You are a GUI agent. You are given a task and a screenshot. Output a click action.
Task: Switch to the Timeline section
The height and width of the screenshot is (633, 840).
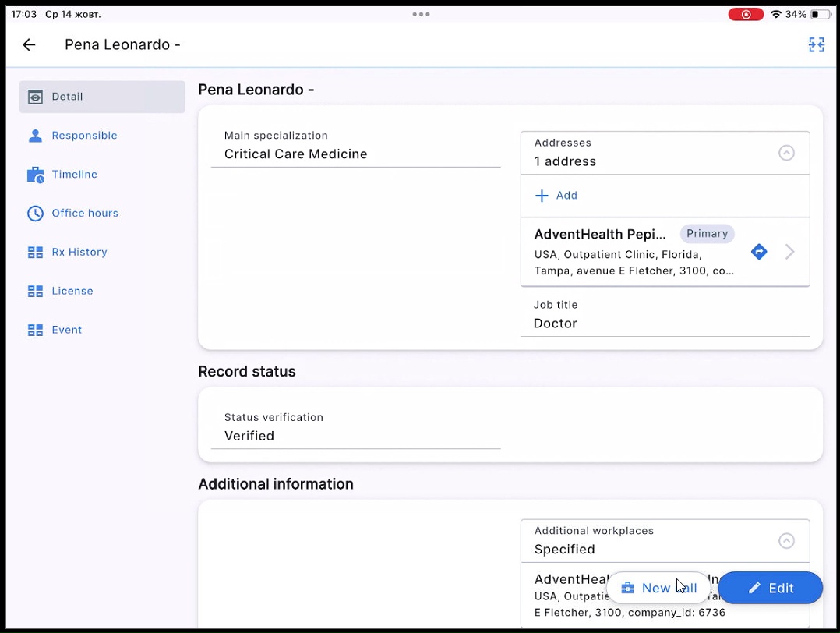coord(102,174)
